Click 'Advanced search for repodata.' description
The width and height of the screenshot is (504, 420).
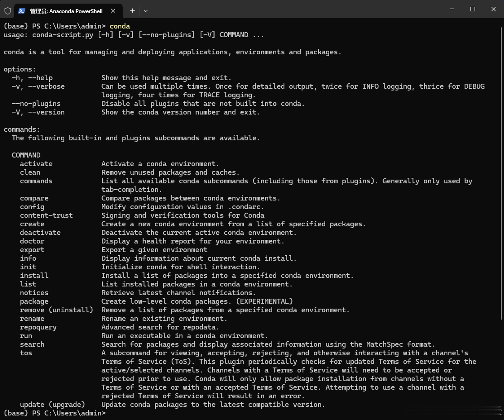[x=160, y=327]
